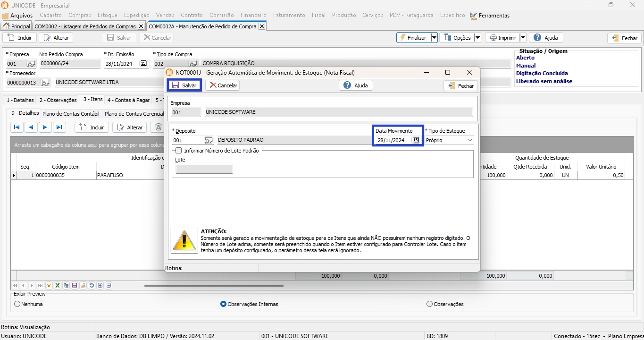Select the Nenhuma preview radio option
This screenshot has height=340, width=644.
coord(17,304)
